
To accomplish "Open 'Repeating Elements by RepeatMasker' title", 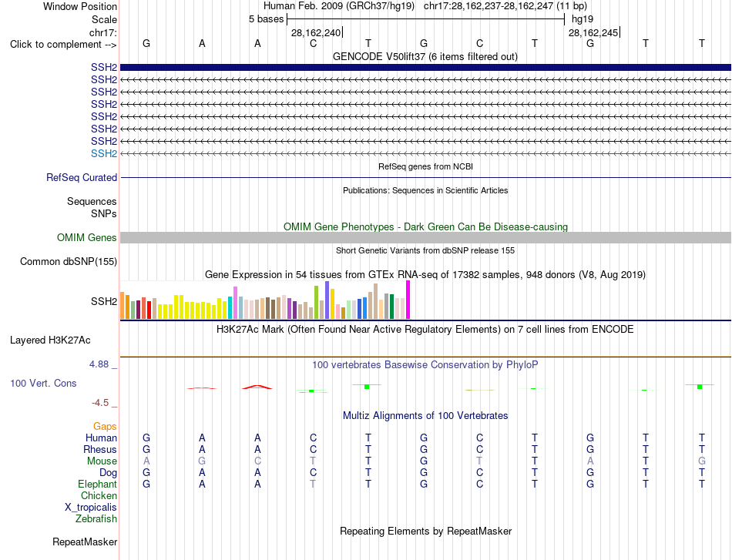I will coord(426,531).
